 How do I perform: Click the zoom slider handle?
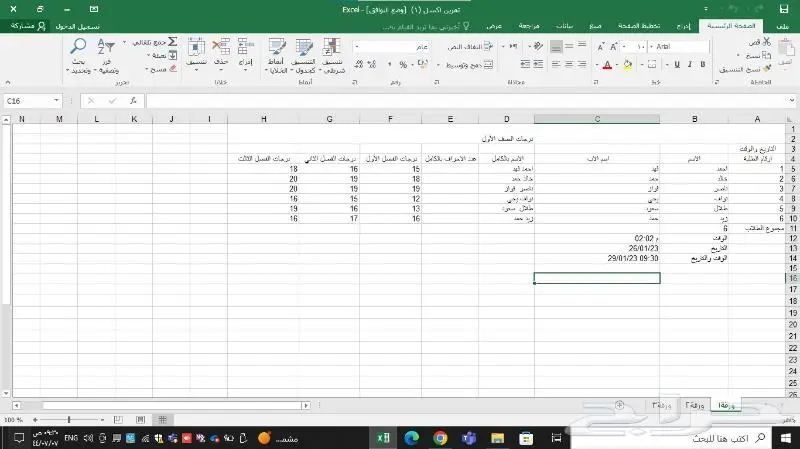tap(68, 419)
